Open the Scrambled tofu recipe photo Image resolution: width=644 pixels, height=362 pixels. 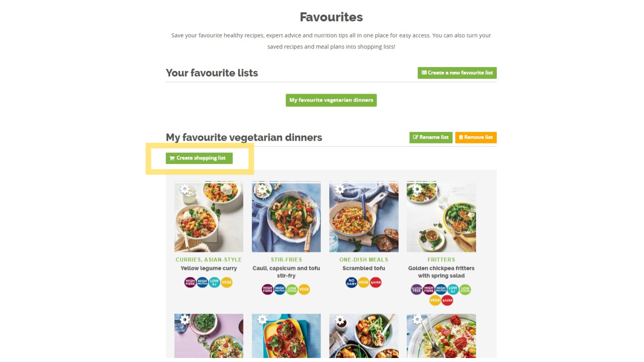(364, 221)
